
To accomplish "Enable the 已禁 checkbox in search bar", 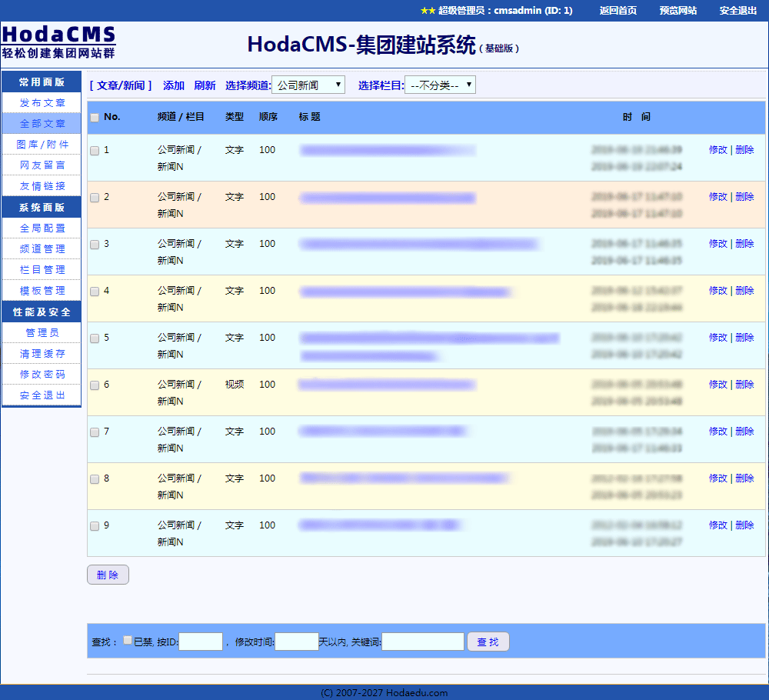I will tap(128, 640).
